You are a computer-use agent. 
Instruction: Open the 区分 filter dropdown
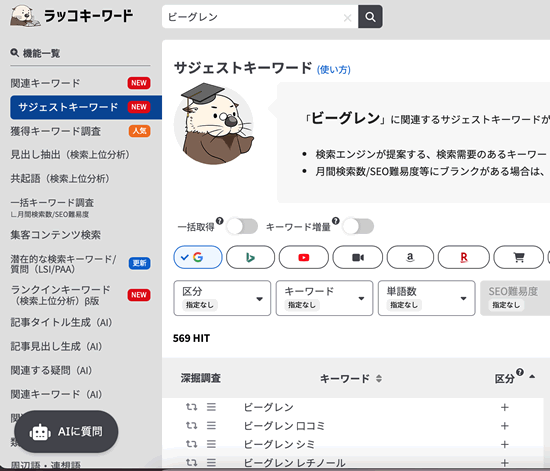pos(222,298)
